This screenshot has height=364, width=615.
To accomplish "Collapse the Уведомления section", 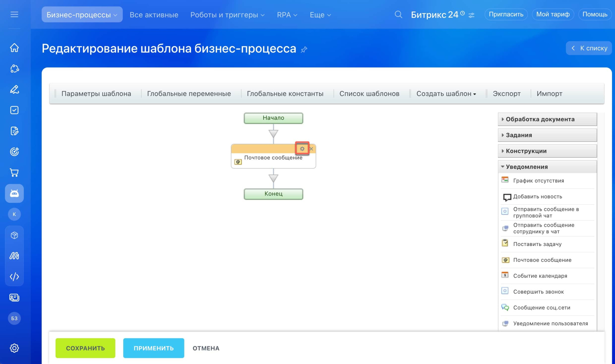I will point(547,167).
